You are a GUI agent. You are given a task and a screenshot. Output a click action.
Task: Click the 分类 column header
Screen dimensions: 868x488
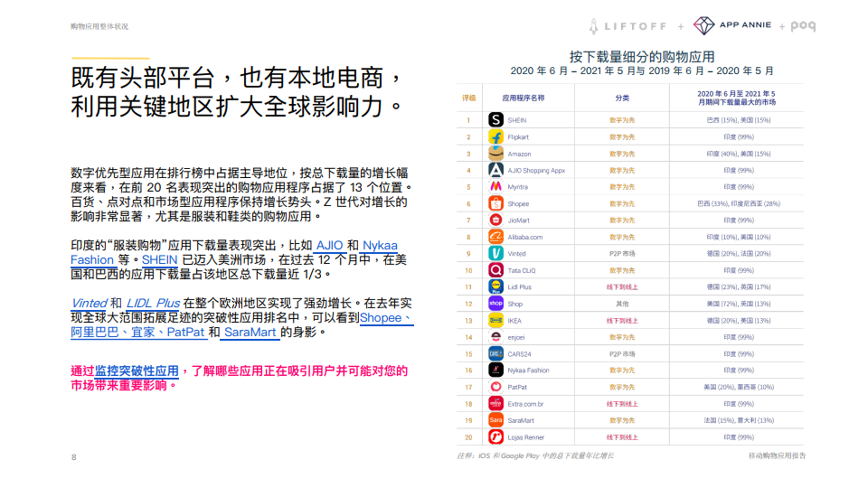click(622, 98)
